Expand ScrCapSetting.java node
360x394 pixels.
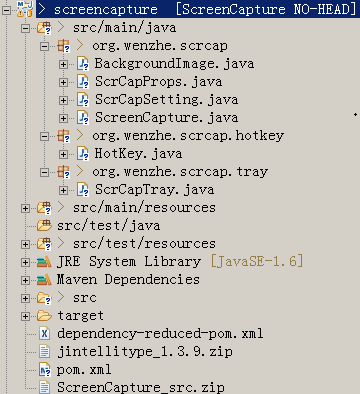pos(63,100)
